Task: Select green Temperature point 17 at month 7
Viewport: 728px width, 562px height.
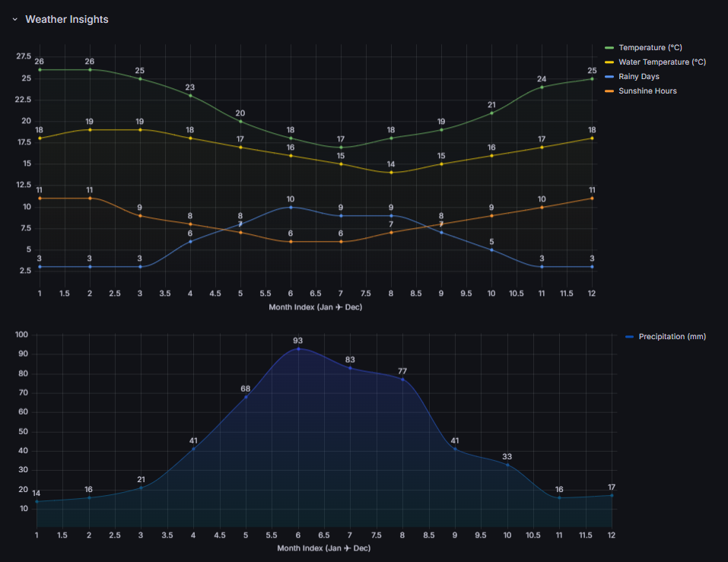Action: point(341,147)
